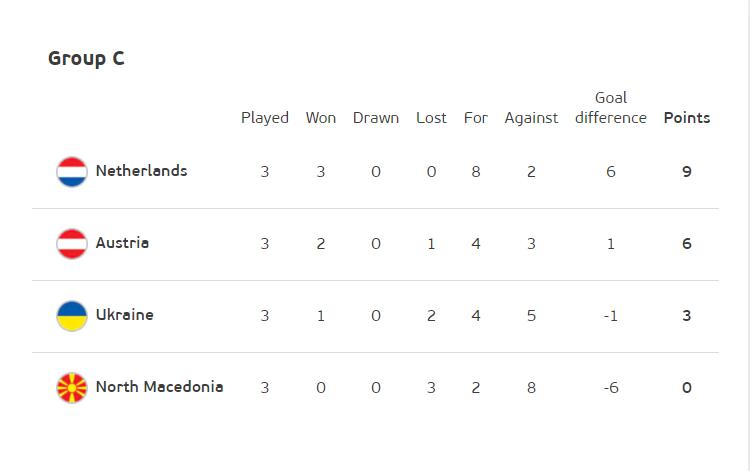The width and height of the screenshot is (750, 471).
Task: Select the Netherlands team name
Action: [x=142, y=171]
